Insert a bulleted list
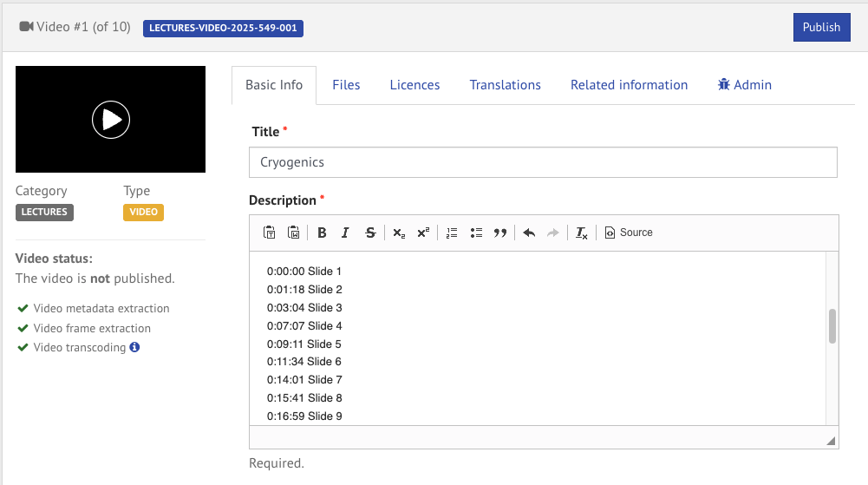Image resolution: width=868 pixels, height=485 pixels. tap(476, 233)
